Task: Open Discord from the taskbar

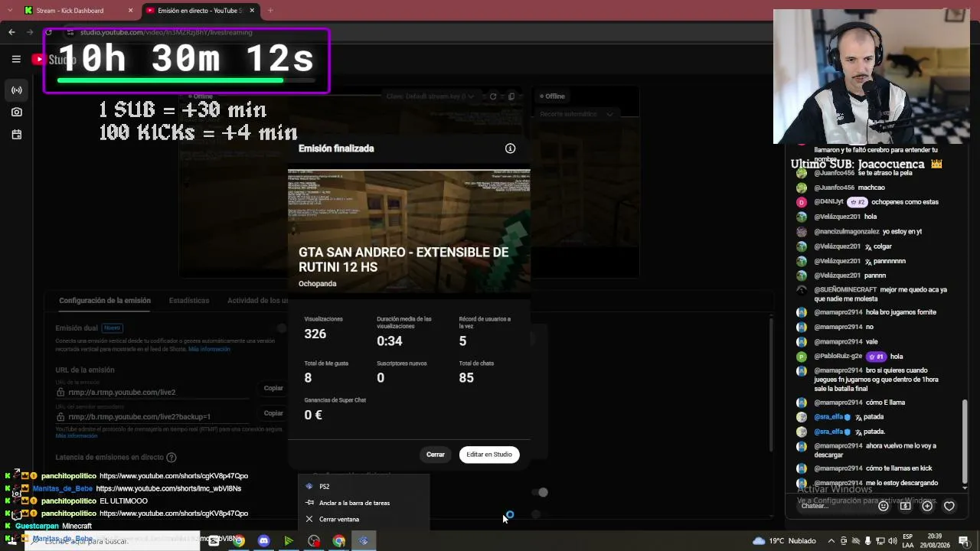Action: pos(264,541)
